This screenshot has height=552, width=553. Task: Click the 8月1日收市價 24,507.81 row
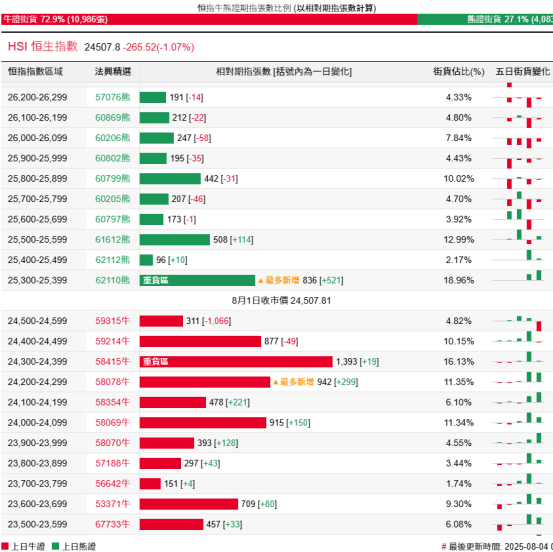[x=281, y=301]
